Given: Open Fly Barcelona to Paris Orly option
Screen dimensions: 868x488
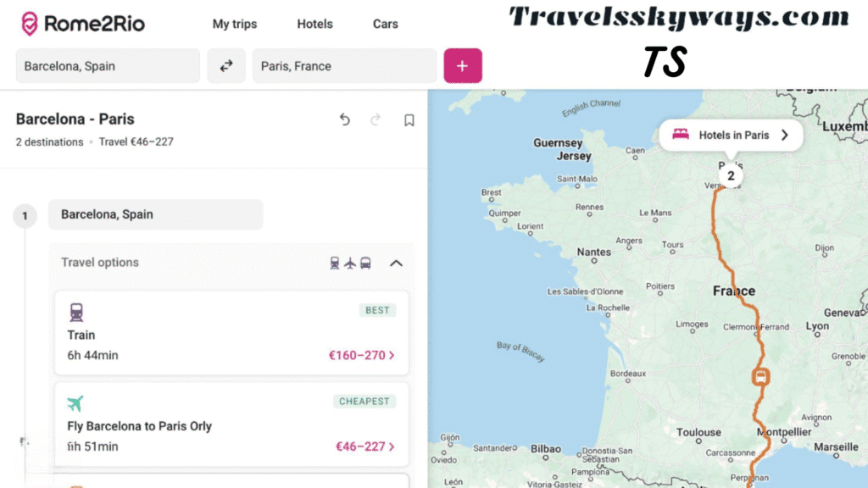Looking at the screenshot, I should (232, 424).
